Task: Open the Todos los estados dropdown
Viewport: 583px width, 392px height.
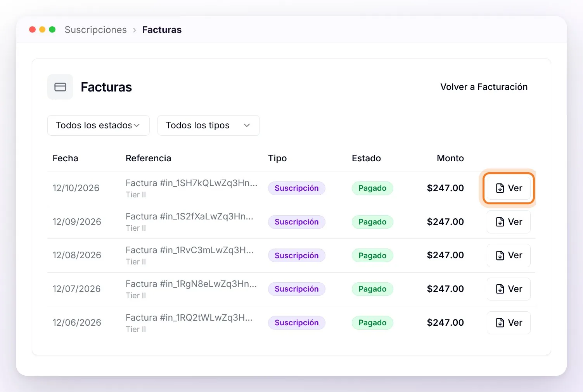Action: tap(98, 125)
